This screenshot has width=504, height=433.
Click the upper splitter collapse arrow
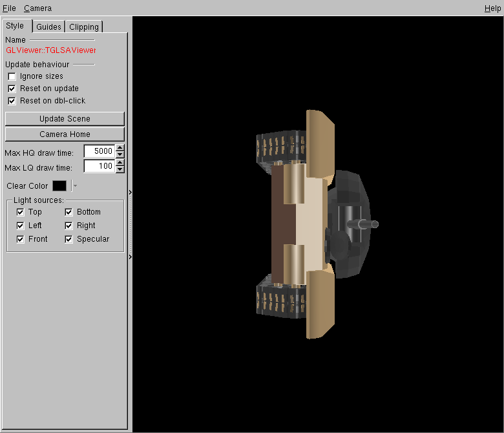pyautogui.click(x=130, y=192)
